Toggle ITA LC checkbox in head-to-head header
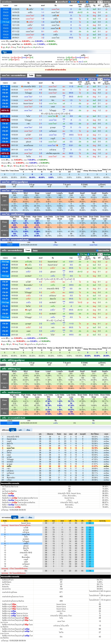This screenshot has height=644, width=111. pos(79,2)
